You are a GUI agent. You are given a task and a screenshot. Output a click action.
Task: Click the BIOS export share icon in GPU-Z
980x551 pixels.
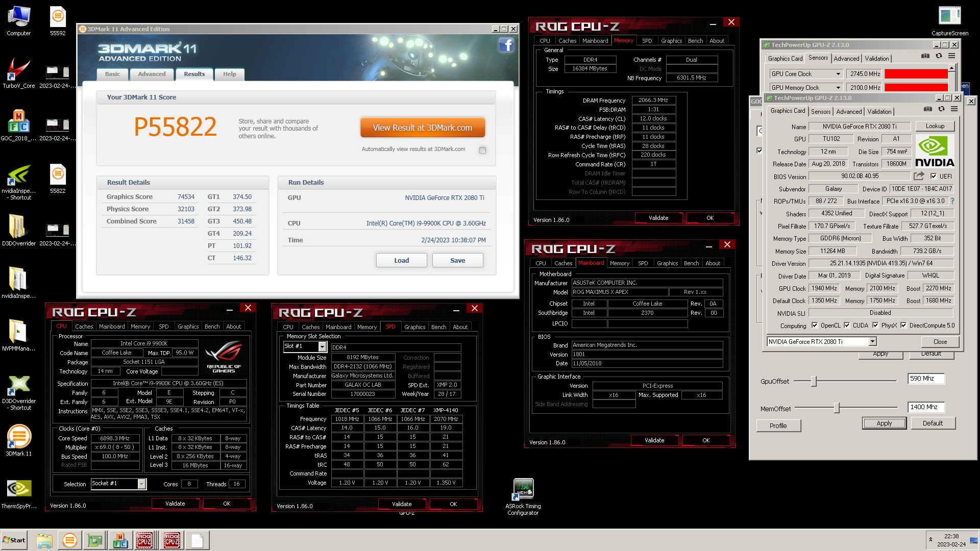(919, 176)
